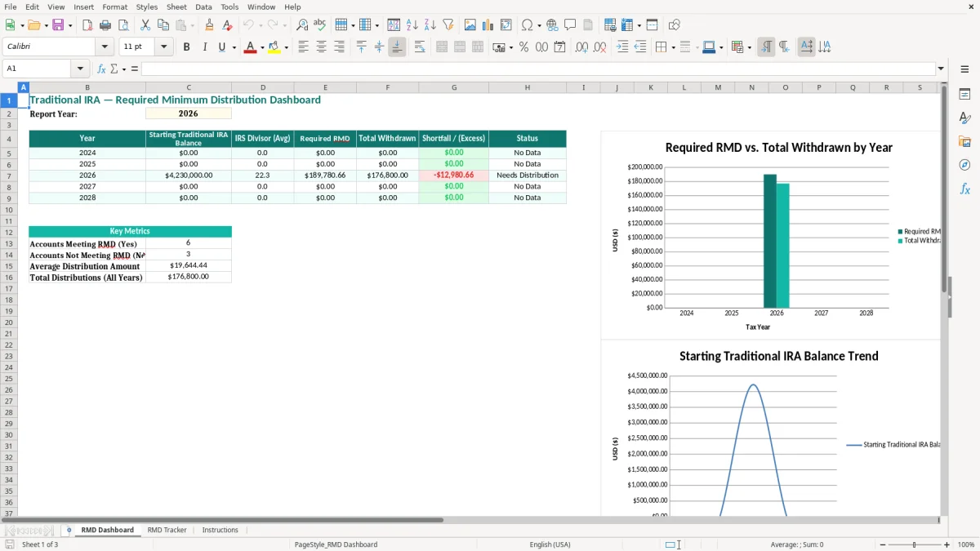Screen dimensions: 980x551
Task: Click the Export as PDF icon
Action: (87, 25)
